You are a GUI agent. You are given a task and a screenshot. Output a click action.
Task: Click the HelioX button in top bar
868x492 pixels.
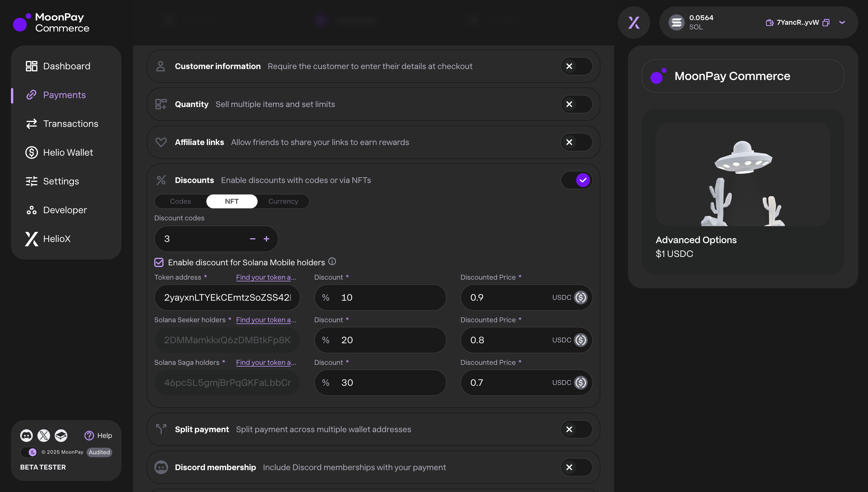pyautogui.click(x=634, y=22)
